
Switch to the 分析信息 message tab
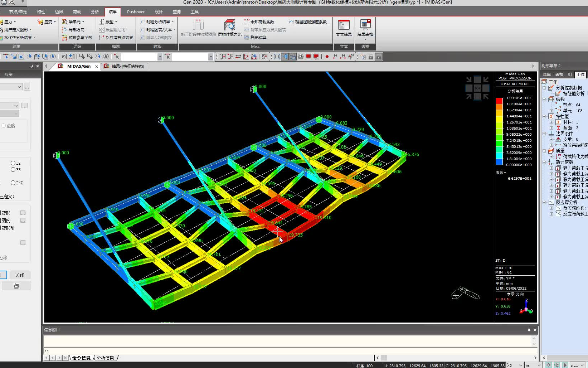(x=105, y=358)
